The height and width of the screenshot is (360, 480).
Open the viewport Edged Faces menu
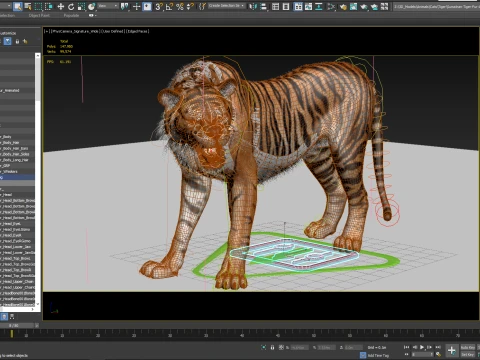pyautogui.click(x=138, y=31)
